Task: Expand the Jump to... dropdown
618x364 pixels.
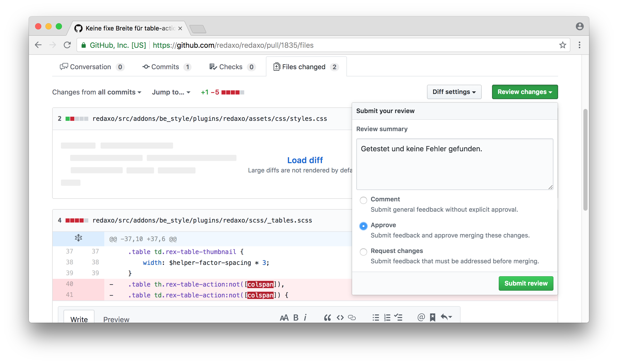Action: click(x=171, y=92)
